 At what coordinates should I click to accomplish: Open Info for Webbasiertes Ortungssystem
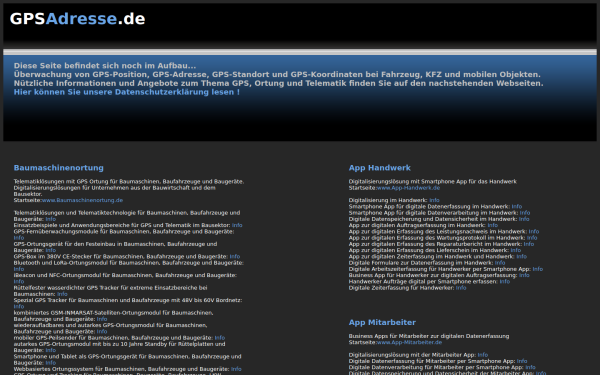click(236, 369)
